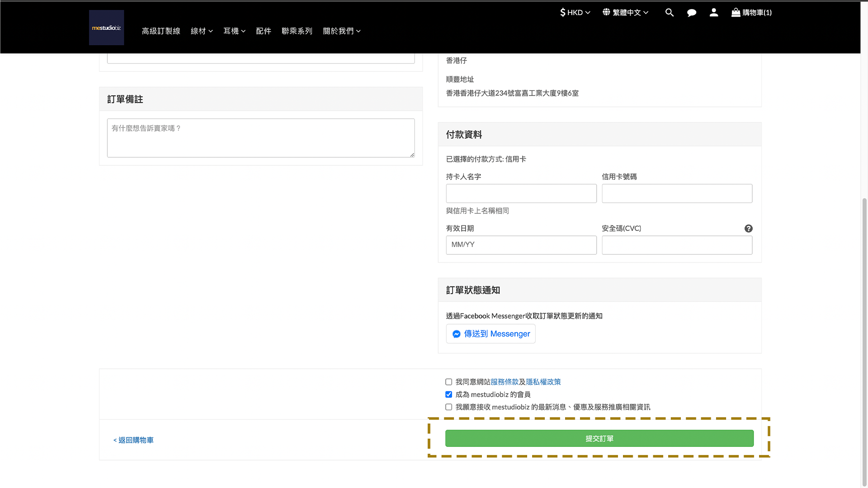Check the agree to terms checkbox

pyautogui.click(x=448, y=382)
